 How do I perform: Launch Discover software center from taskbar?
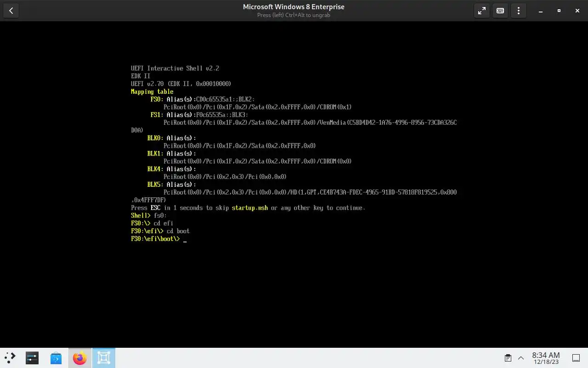(x=56, y=358)
